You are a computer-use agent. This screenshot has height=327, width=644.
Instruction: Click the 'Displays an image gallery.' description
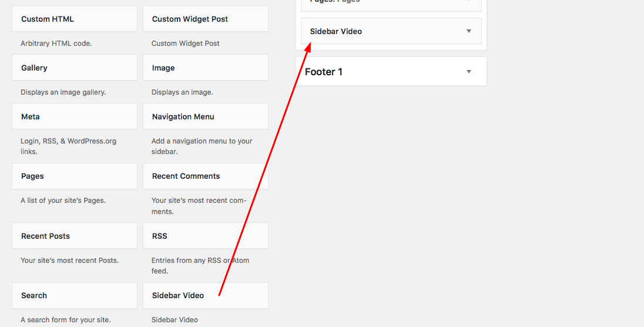tap(63, 92)
